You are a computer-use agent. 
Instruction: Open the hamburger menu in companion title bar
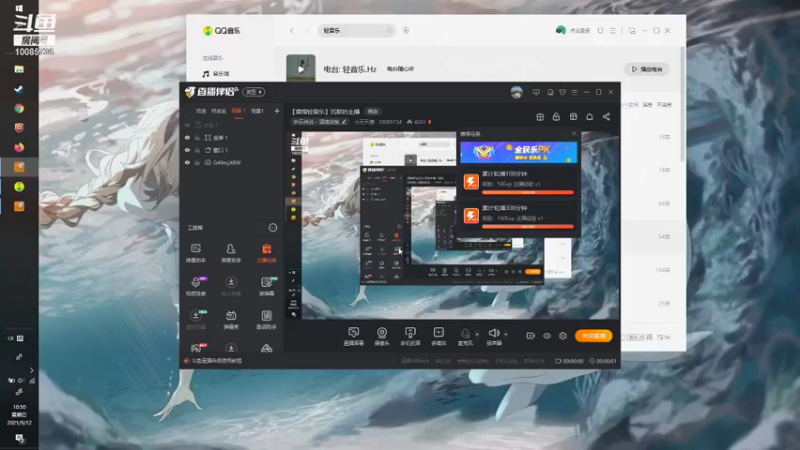click(574, 92)
